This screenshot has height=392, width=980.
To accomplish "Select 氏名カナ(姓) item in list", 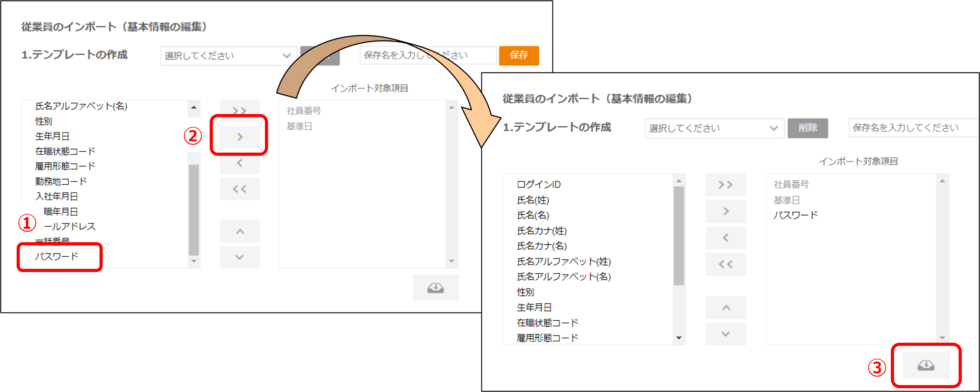I will click(x=541, y=231).
